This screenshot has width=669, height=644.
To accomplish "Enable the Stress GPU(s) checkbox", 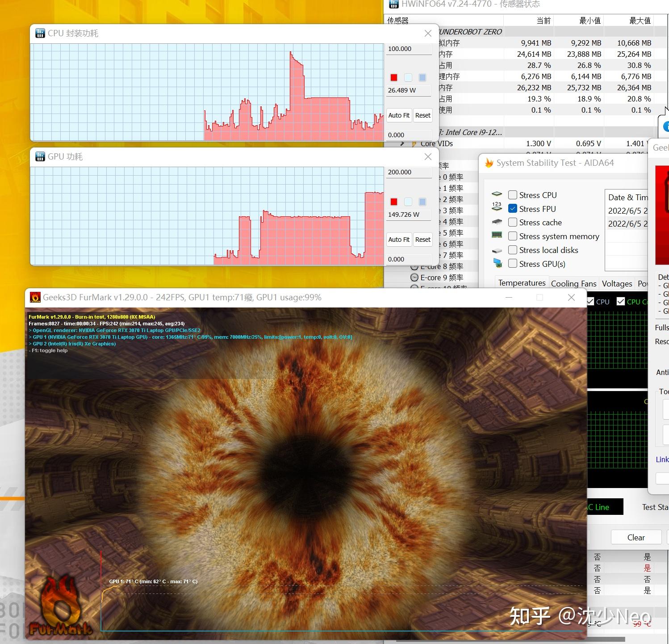I will 513,264.
